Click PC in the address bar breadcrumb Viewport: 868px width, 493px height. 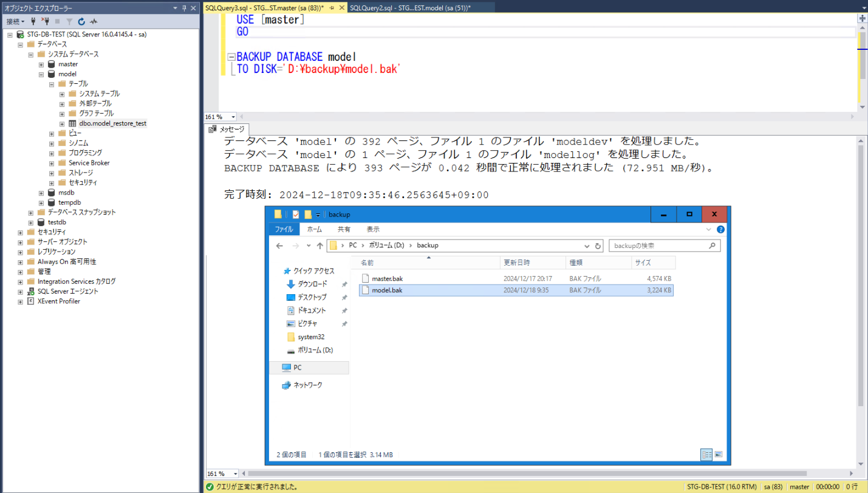tap(352, 246)
